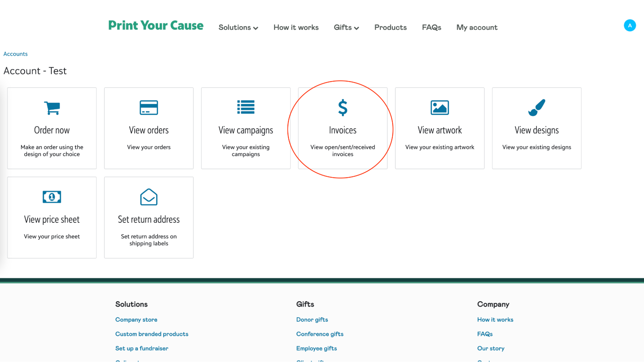Open the user avatar 'A' profile menu
This screenshot has width=644, height=362.
coord(630,25)
